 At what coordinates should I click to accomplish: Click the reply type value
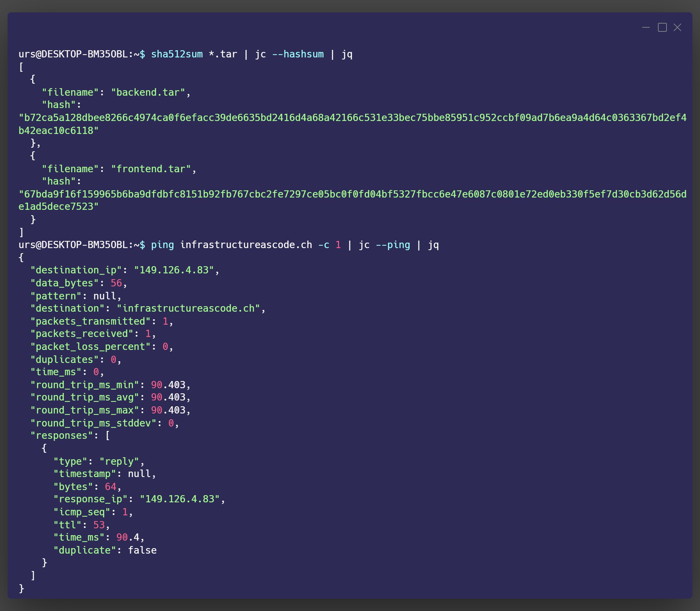(x=120, y=461)
